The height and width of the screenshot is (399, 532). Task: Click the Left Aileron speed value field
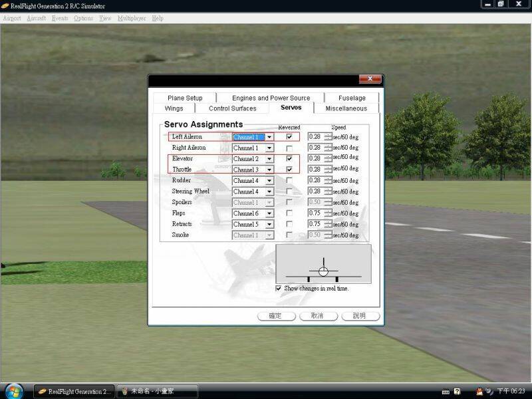pyautogui.click(x=316, y=137)
